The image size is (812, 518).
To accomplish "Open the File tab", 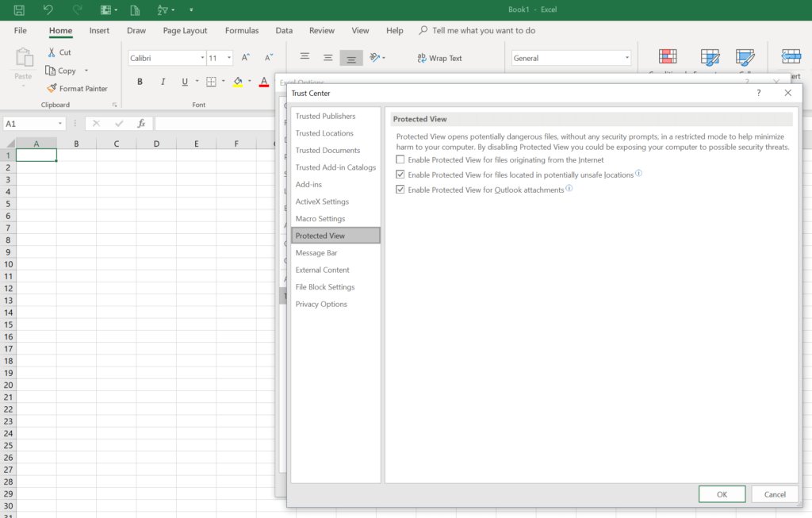I will coord(20,31).
